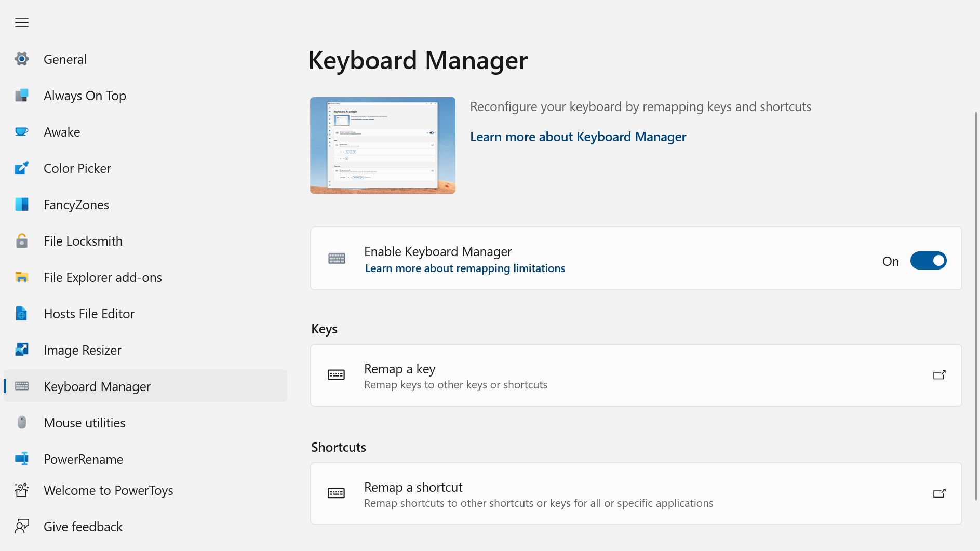Open Image Resizer via its sidebar icon
The width and height of the screenshot is (980, 551).
point(21,350)
